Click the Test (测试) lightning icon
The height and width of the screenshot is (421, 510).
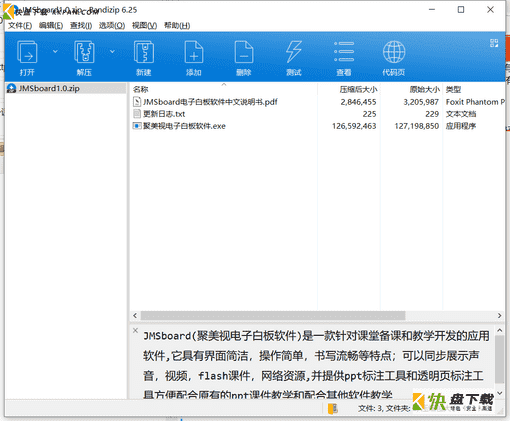point(294,52)
